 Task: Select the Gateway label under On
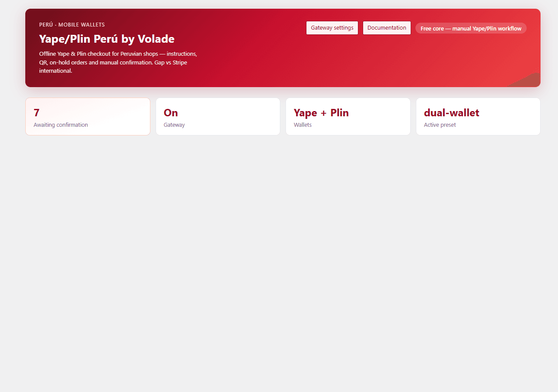(174, 125)
